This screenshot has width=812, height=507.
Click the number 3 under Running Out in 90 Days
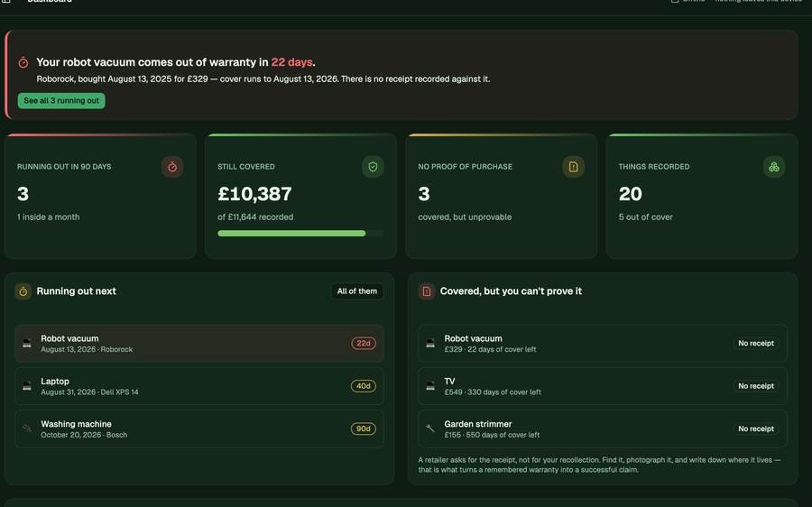[23, 194]
